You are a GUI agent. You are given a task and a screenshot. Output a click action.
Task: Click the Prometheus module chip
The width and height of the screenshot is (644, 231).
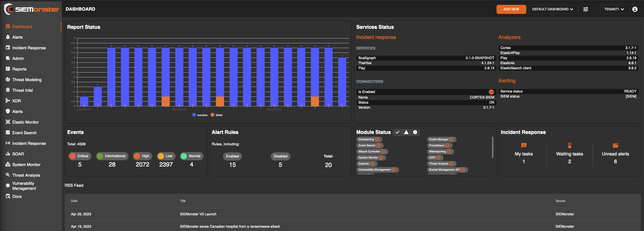tap(440, 145)
